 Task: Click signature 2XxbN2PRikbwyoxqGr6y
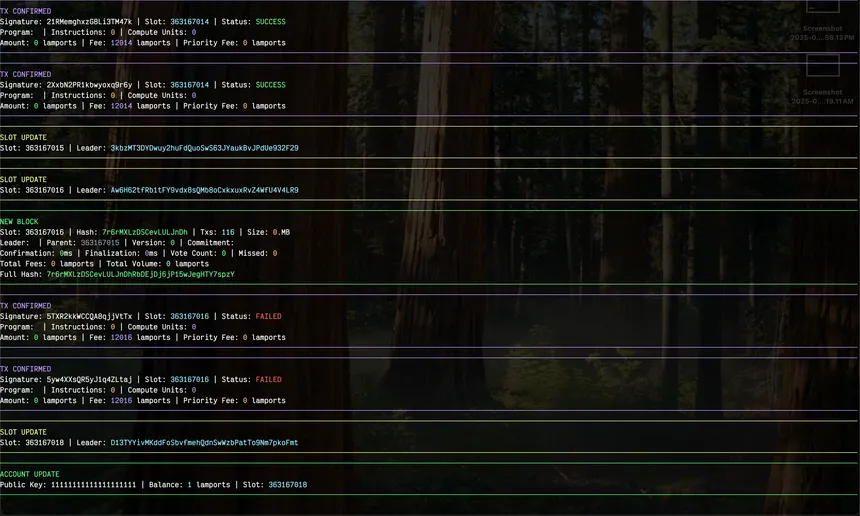(89, 85)
